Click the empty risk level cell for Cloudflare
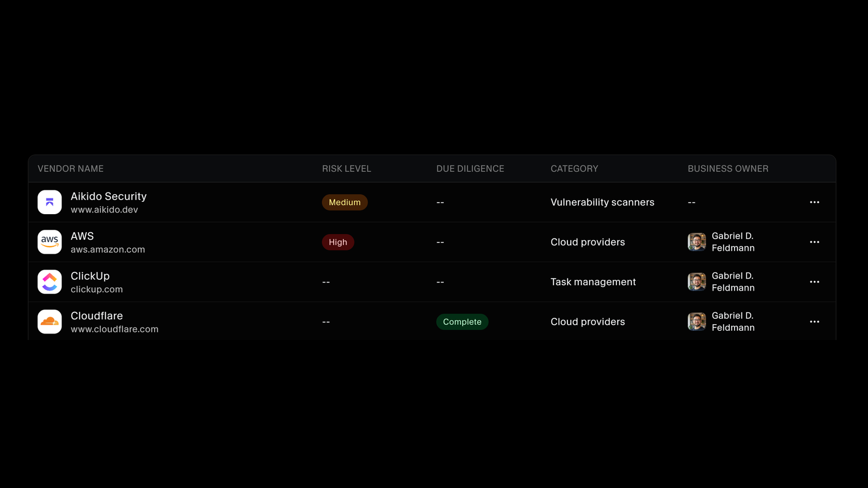The width and height of the screenshot is (868, 488). (326, 322)
